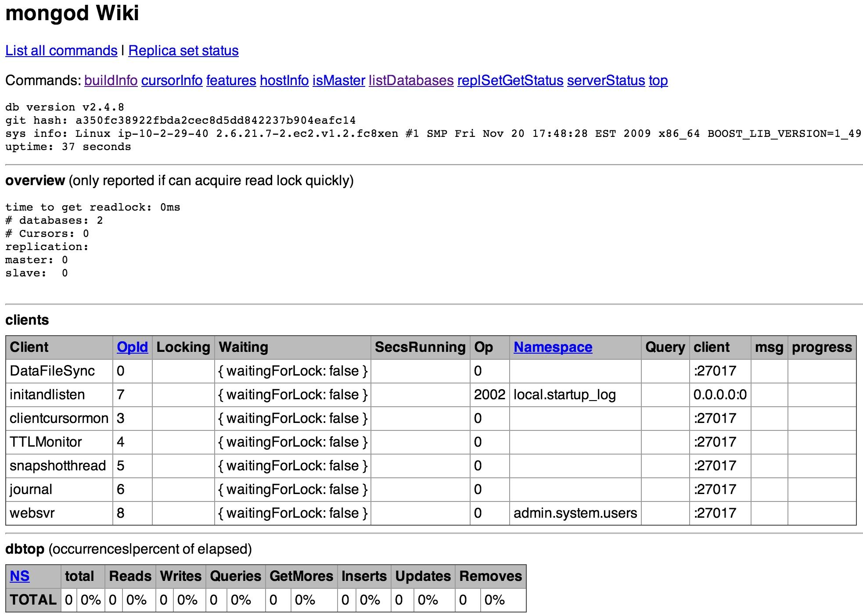Open the isMaster command link
Viewport: 863px width, 616px height.
338,81
